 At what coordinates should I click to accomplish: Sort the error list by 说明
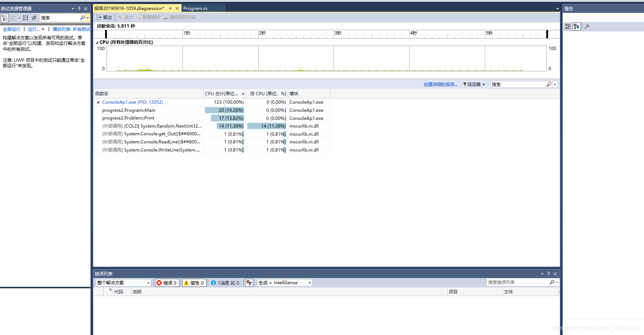point(289,292)
